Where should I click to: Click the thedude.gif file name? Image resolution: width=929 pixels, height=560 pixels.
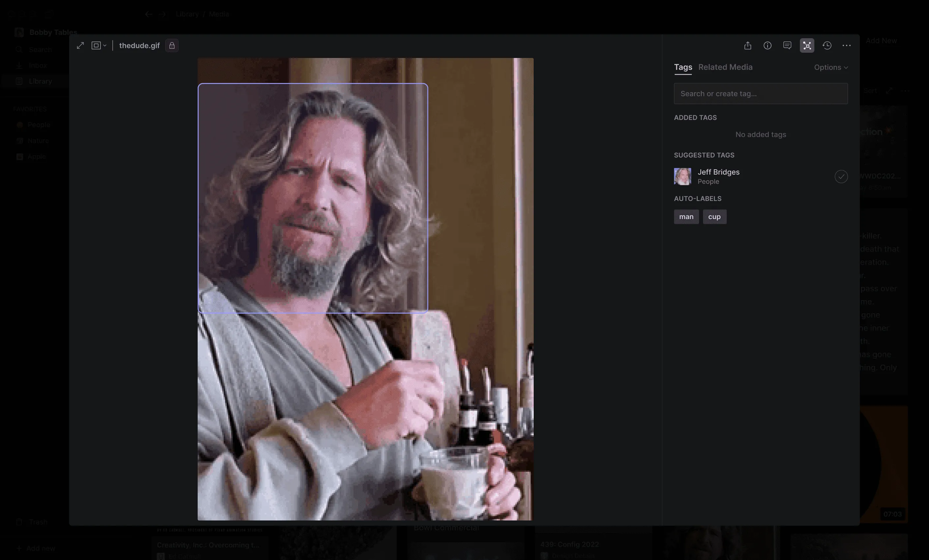pos(139,46)
